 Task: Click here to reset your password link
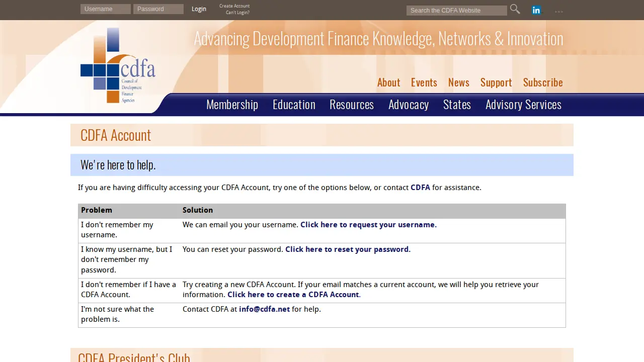tap(348, 249)
